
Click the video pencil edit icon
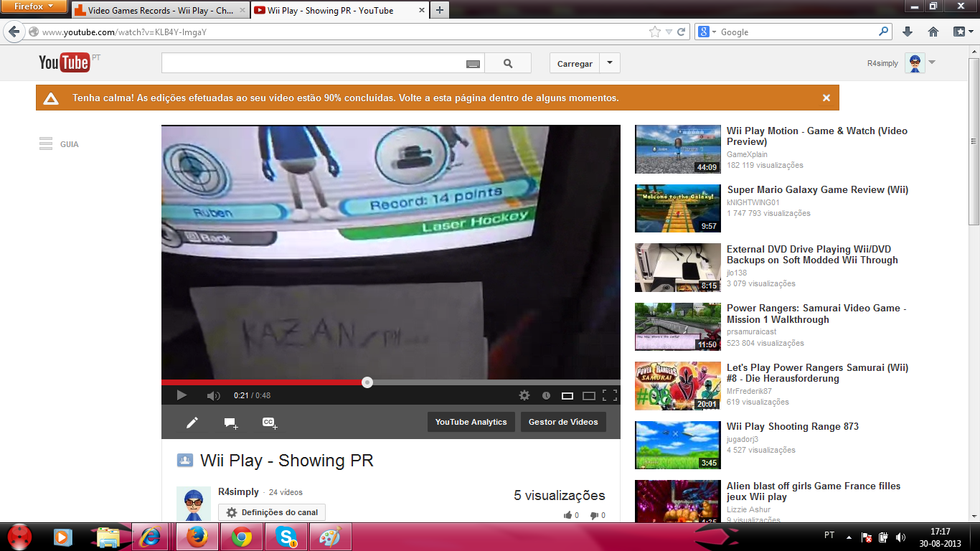coord(192,423)
